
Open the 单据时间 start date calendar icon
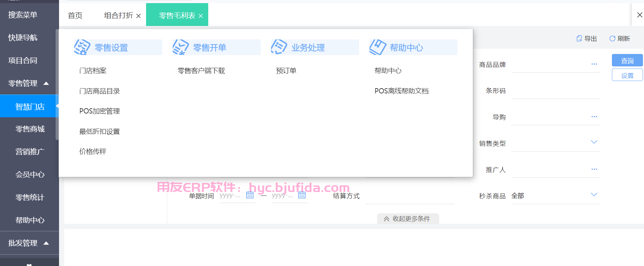coord(250,195)
